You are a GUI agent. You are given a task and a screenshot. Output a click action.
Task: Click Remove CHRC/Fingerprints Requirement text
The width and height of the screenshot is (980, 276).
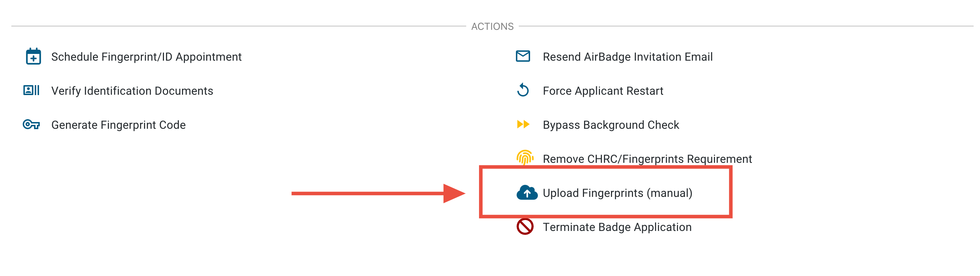pos(647,159)
